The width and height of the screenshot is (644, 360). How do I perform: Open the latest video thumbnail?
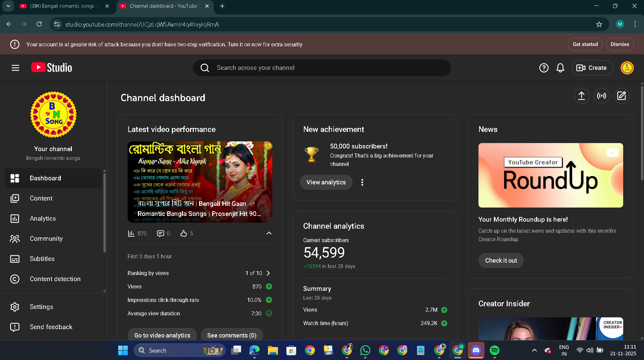pyautogui.click(x=200, y=182)
